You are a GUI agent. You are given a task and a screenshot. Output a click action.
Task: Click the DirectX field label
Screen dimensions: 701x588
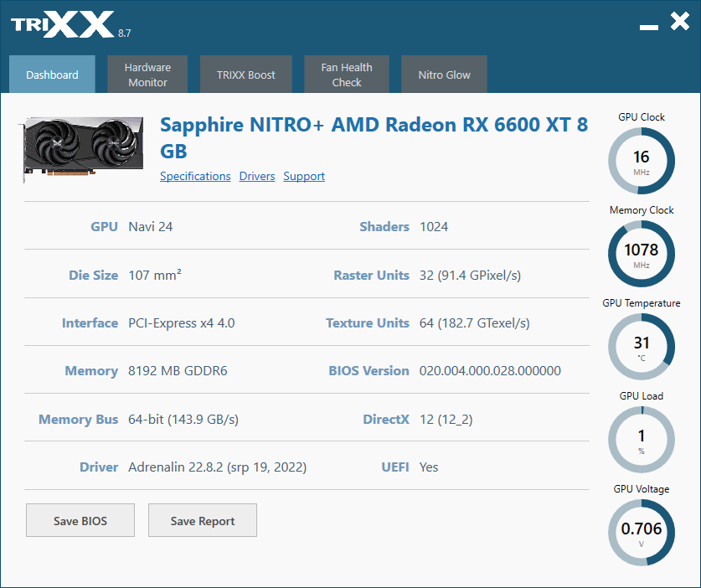tap(386, 419)
